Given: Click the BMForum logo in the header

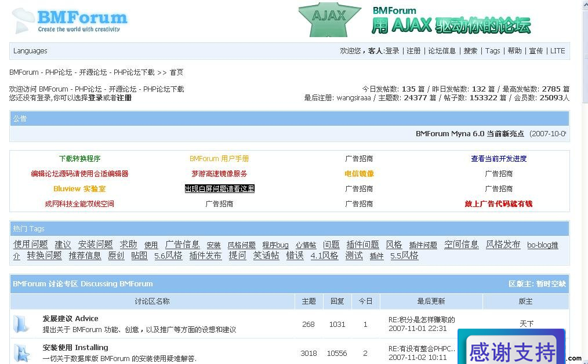Looking at the screenshot, I should coord(70,20).
